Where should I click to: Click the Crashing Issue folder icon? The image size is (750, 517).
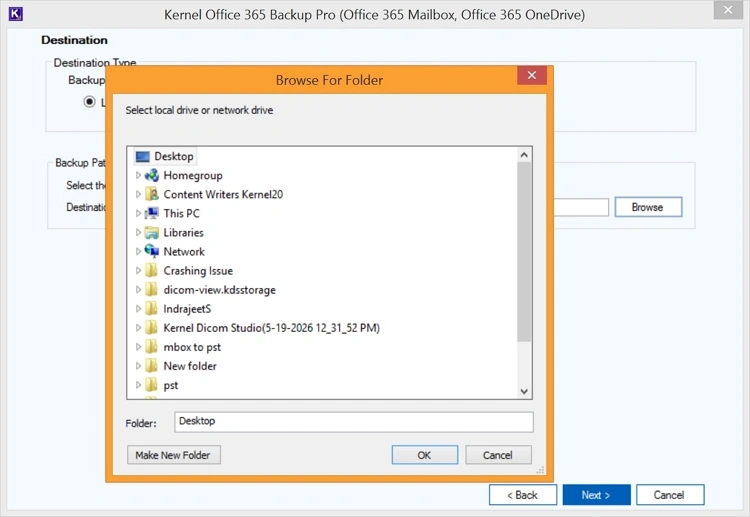pos(151,271)
